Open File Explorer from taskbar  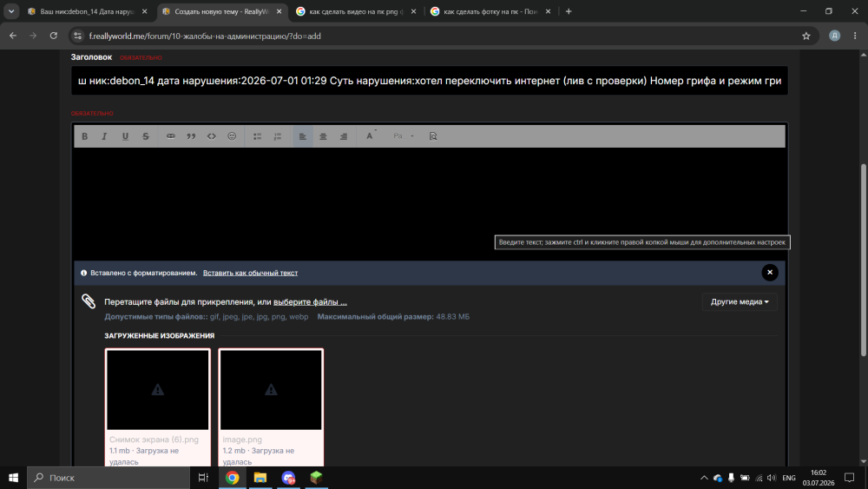click(x=260, y=478)
